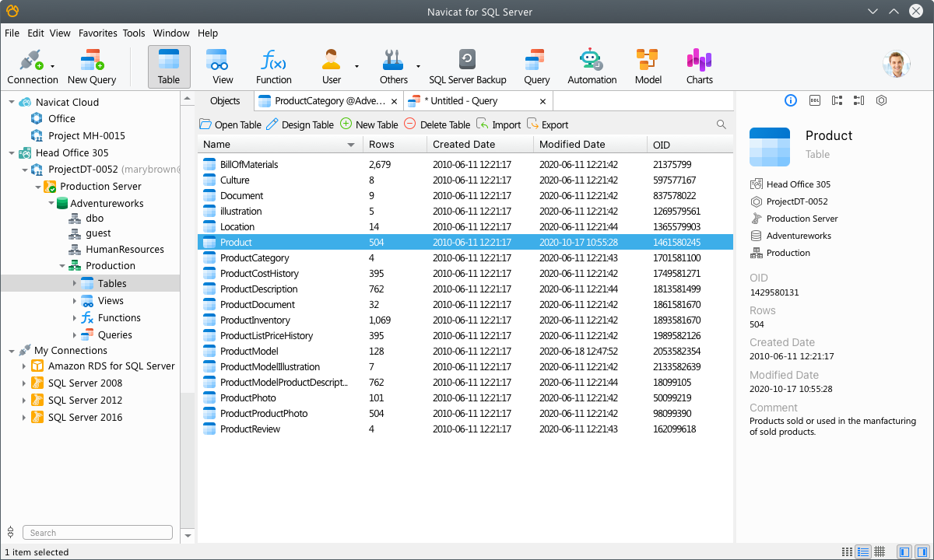The image size is (934, 560).
Task: Open the dropdown arrow beside Others
Action: point(418,66)
